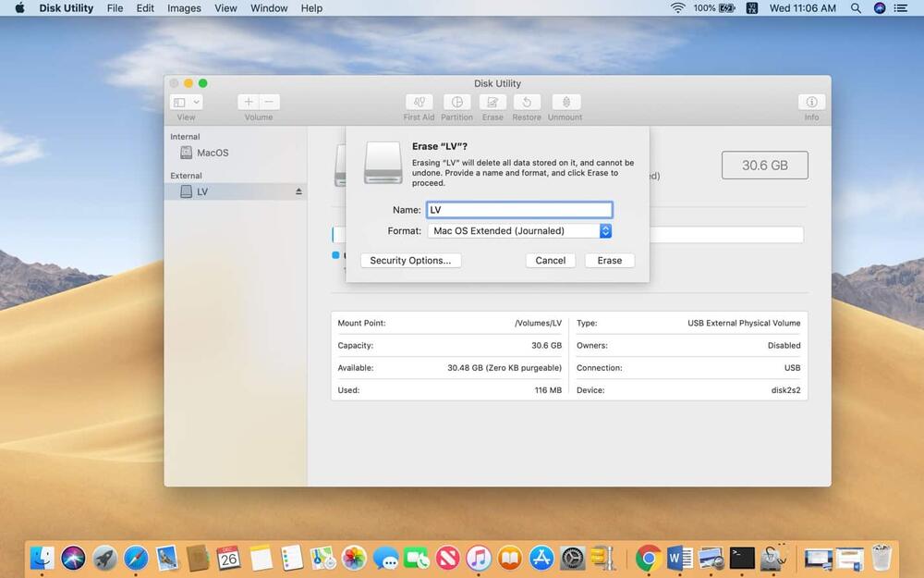The width and height of the screenshot is (924, 578).
Task: Open the Images menu
Action: (x=184, y=8)
